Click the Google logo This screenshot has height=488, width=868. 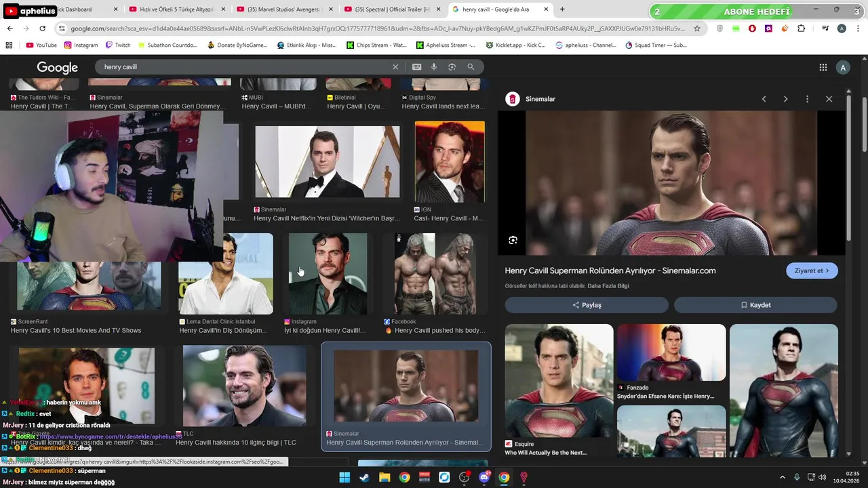pyautogui.click(x=57, y=68)
